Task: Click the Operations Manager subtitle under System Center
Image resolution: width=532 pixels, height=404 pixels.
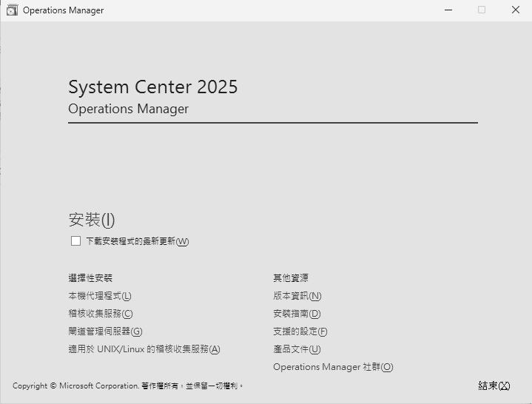Action: (x=128, y=109)
